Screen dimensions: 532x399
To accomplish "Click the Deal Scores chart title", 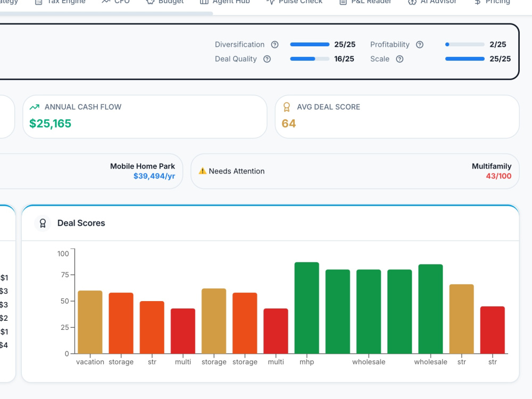I will 81,223.
